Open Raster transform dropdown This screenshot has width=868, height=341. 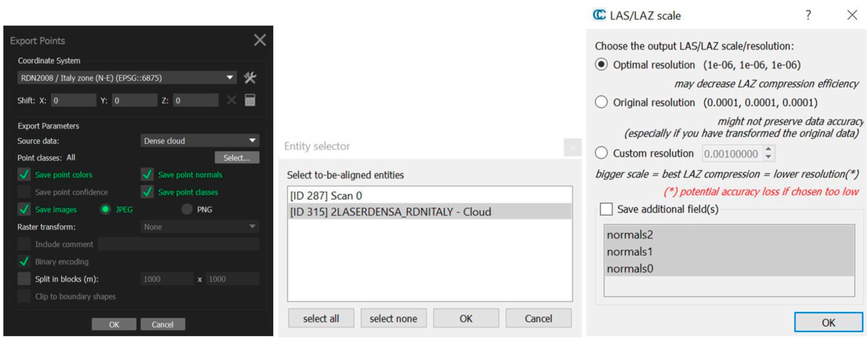coord(199,227)
